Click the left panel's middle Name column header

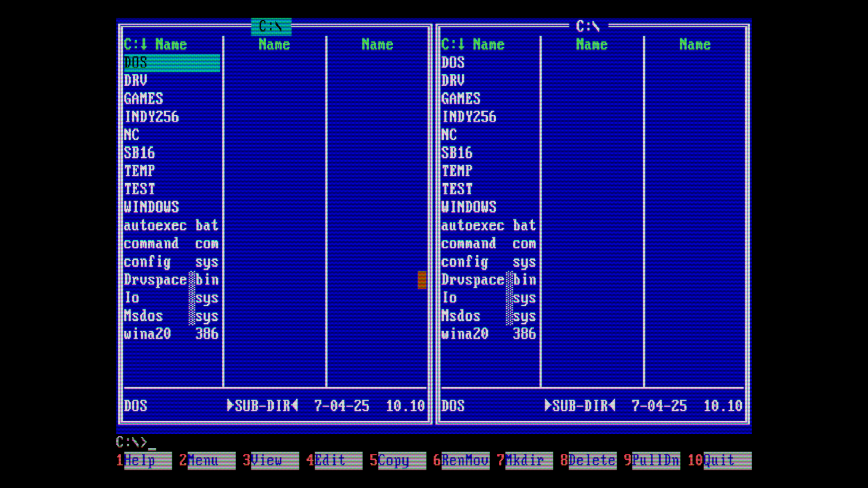tap(274, 44)
